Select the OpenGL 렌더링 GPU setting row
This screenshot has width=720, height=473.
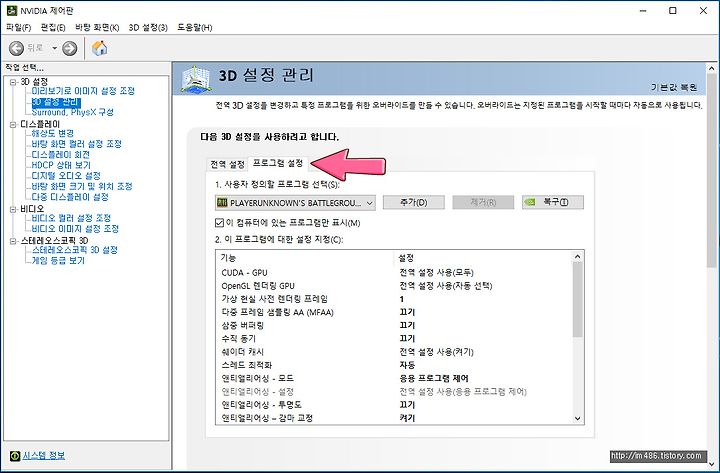(x=394, y=286)
